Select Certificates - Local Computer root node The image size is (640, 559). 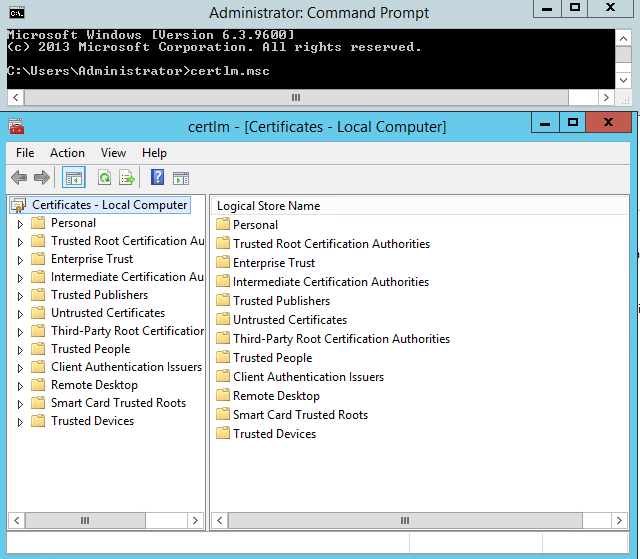click(x=109, y=205)
